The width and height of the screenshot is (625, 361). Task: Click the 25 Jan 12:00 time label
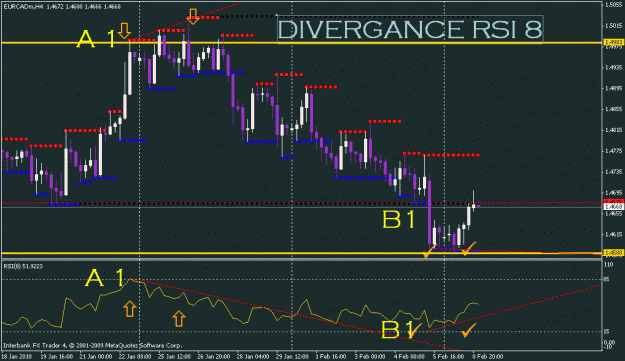pos(174,356)
